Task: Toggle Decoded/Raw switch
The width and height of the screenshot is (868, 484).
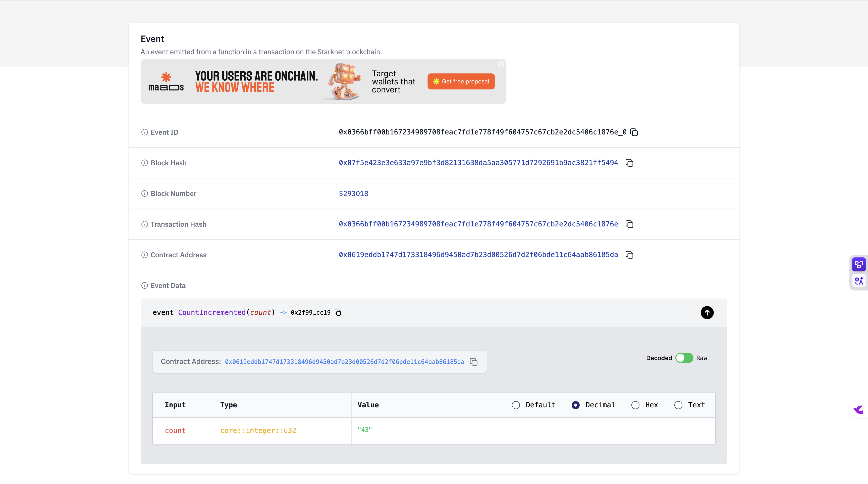Action: click(684, 358)
